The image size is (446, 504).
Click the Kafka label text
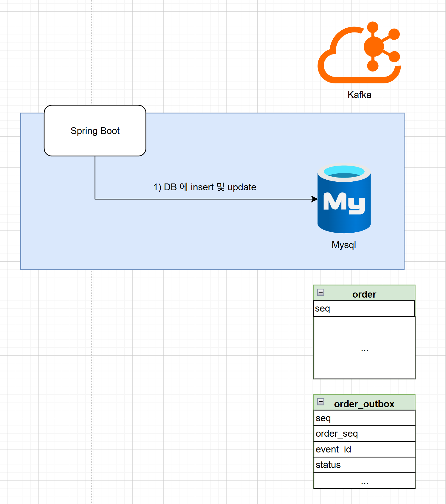359,95
